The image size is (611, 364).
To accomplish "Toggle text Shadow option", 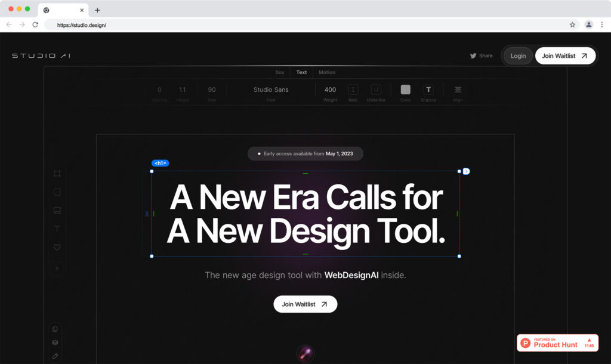I will (x=428, y=90).
